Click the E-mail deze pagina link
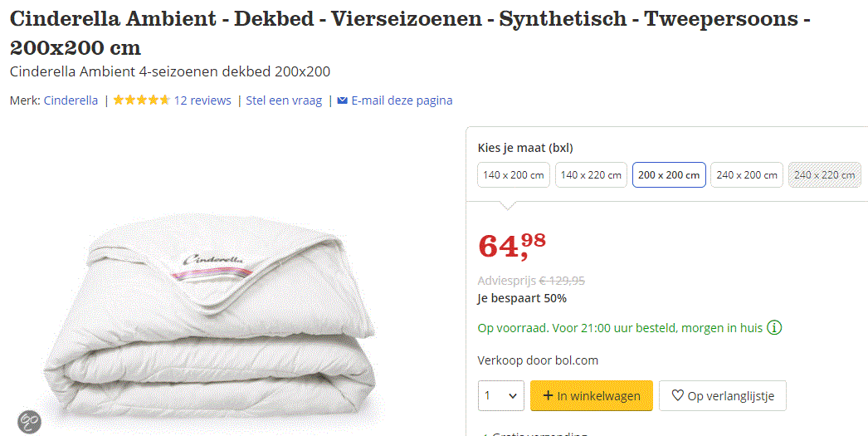This screenshot has width=868, height=436. 402,100
